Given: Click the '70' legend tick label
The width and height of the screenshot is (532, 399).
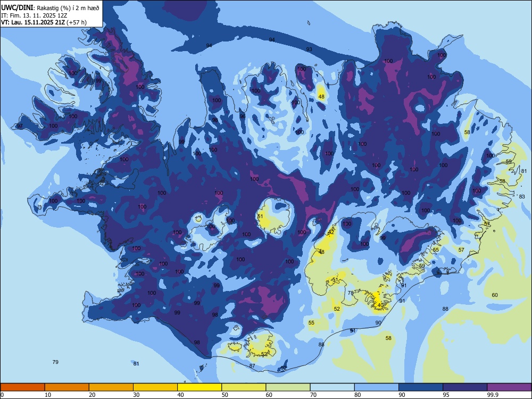Looking at the screenshot, I should point(313,395).
